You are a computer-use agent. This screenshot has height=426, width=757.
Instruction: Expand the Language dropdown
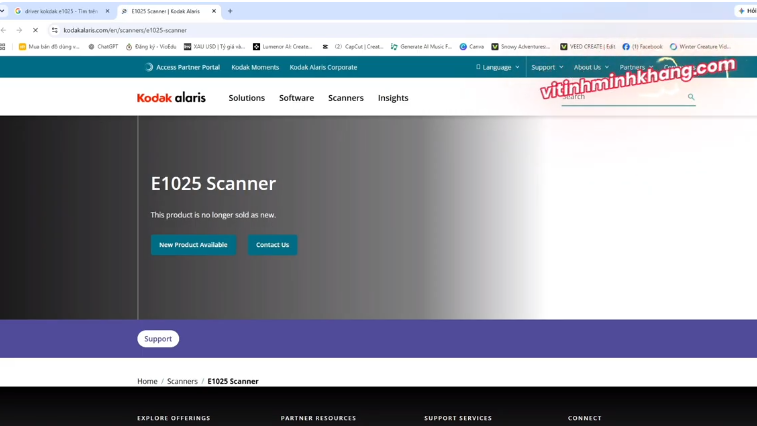pyautogui.click(x=498, y=67)
